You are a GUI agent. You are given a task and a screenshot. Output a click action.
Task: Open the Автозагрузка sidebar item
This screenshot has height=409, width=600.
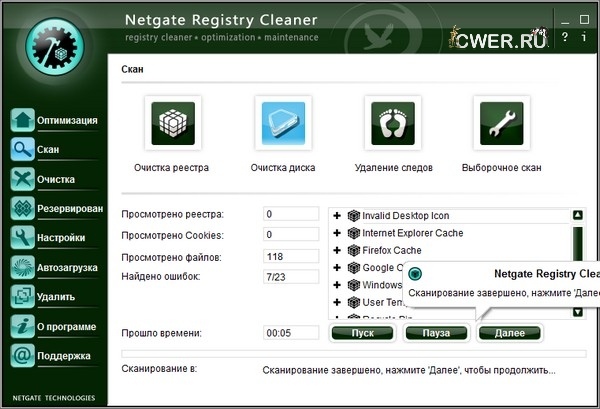54,267
